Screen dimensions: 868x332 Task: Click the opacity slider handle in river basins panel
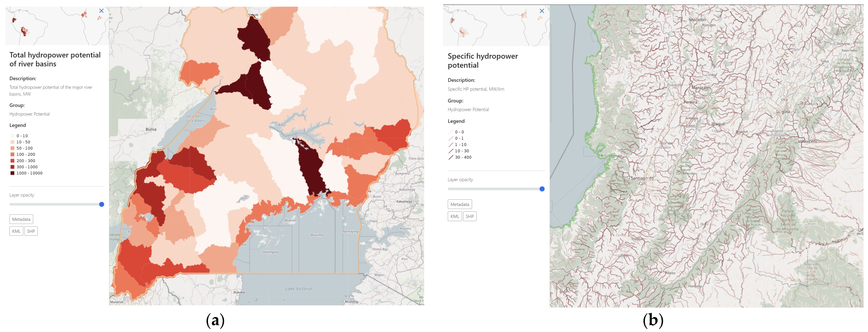[101, 204]
